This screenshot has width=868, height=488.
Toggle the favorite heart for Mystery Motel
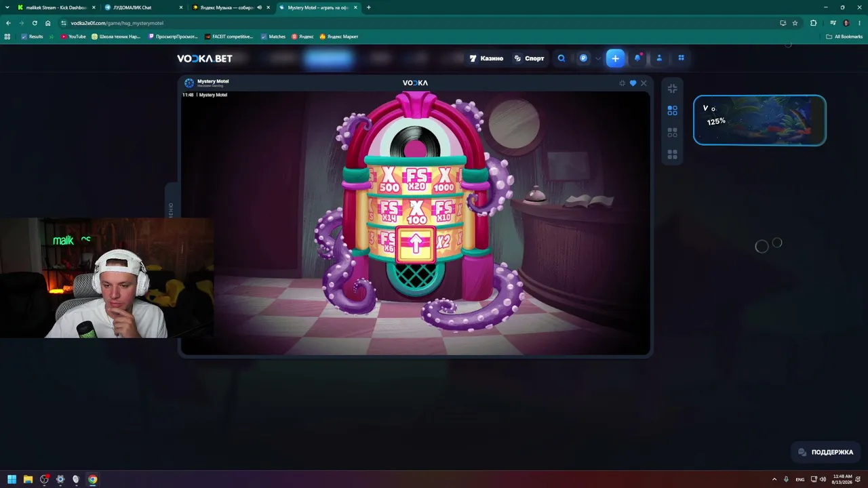click(633, 83)
